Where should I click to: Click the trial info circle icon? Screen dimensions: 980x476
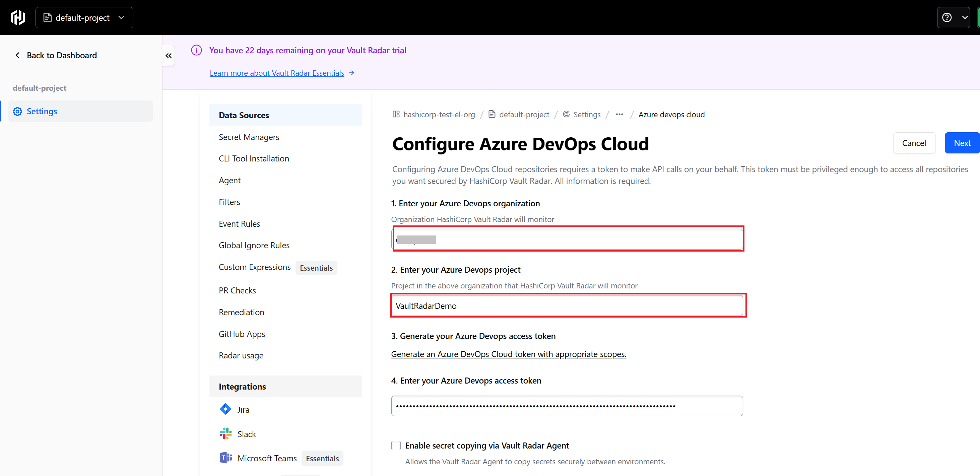coord(196,50)
